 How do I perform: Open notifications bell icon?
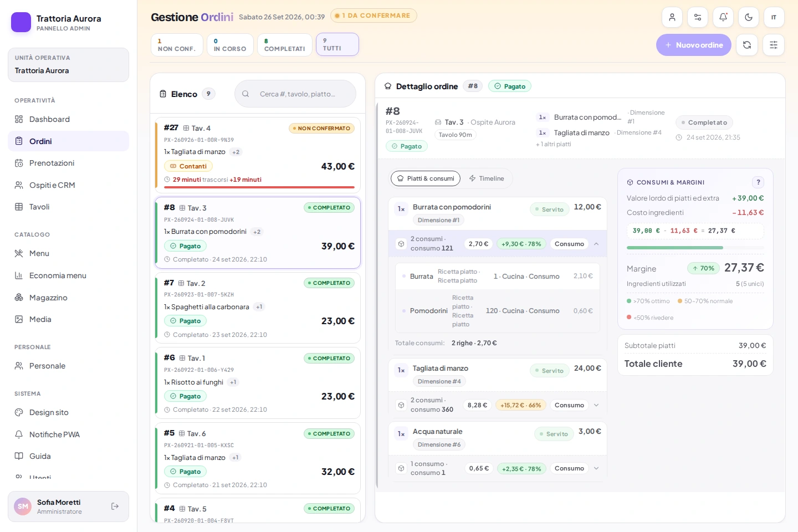click(723, 17)
